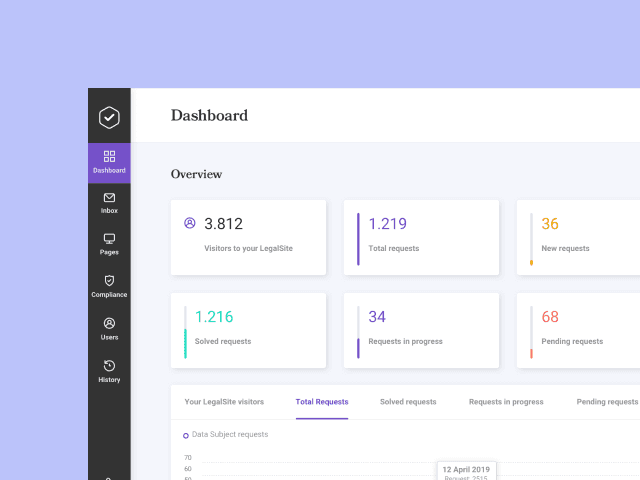Screen dimensions: 640x480
Task: Open the Total requests card
Action: tap(421, 237)
